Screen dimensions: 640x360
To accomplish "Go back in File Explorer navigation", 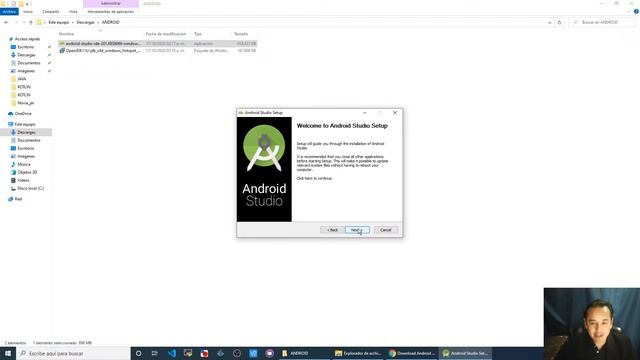I will [x=6, y=22].
